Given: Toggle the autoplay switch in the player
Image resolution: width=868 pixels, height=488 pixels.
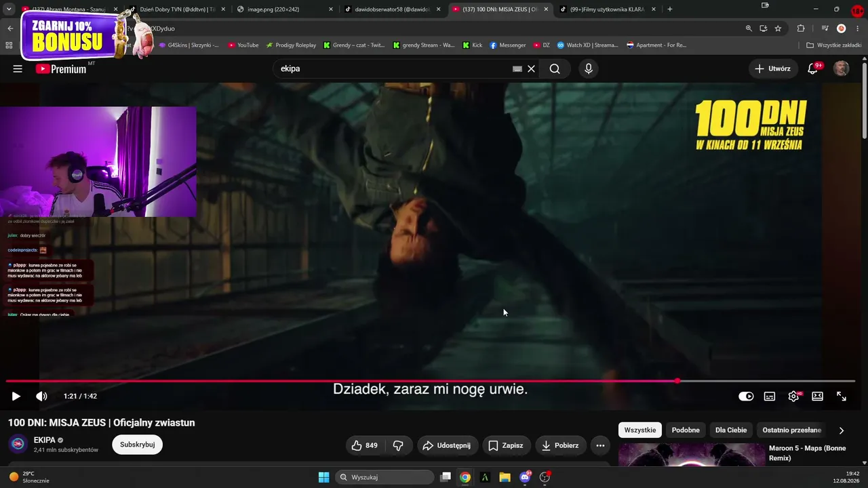Looking at the screenshot, I should tap(746, 396).
